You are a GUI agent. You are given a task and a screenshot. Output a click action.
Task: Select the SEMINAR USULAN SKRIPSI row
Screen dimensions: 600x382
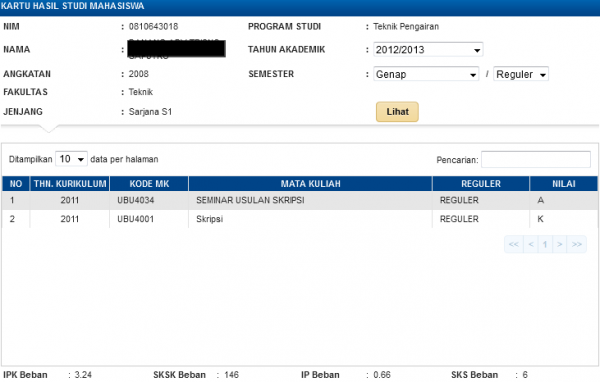[x=300, y=200]
